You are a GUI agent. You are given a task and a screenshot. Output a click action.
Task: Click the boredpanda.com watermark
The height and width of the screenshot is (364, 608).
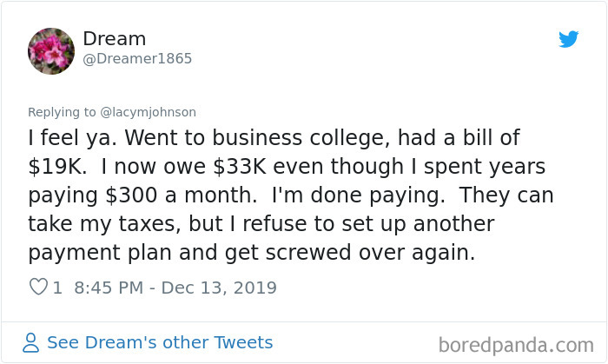(516, 345)
